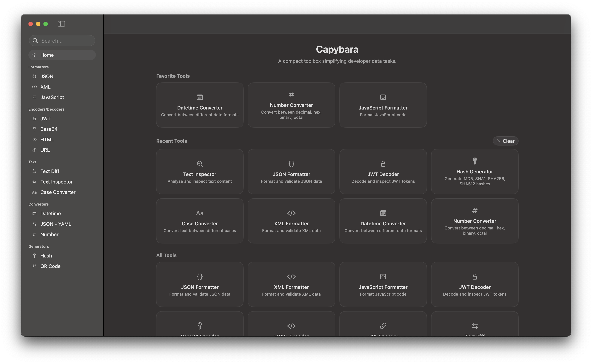Open JavaScript Formatter card under All Tools
Screen dimensions: 592x364
[x=383, y=284]
